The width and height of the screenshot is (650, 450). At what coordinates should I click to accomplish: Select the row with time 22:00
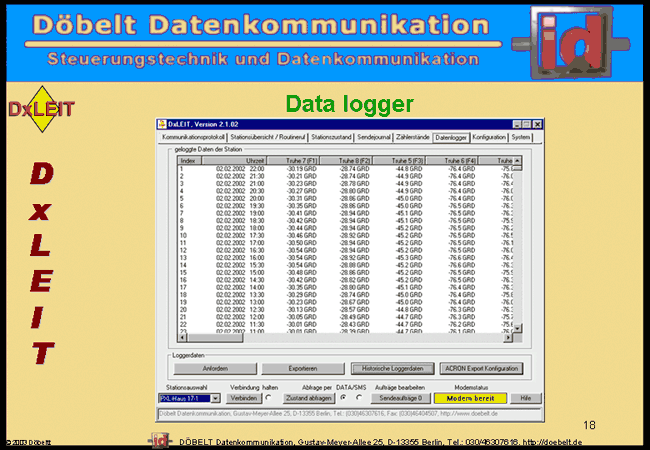coord(345,169)
